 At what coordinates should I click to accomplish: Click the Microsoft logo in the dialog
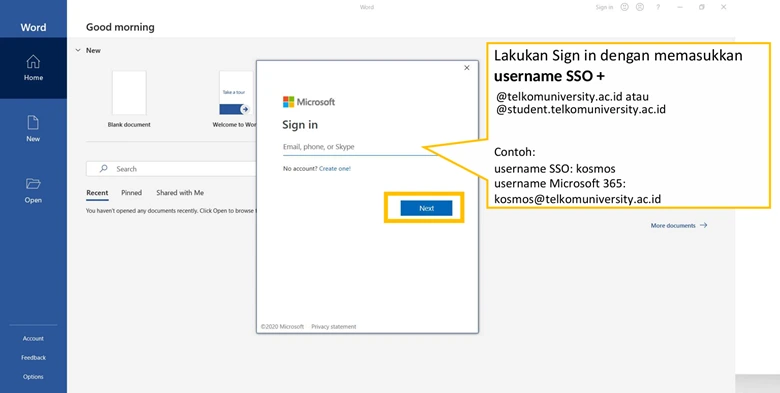coord(308,102)
